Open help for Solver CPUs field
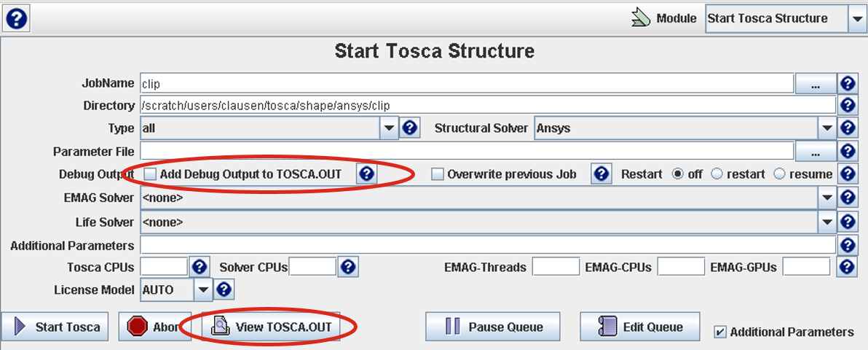This screenshot has width=868, height=350. [348, 267]
